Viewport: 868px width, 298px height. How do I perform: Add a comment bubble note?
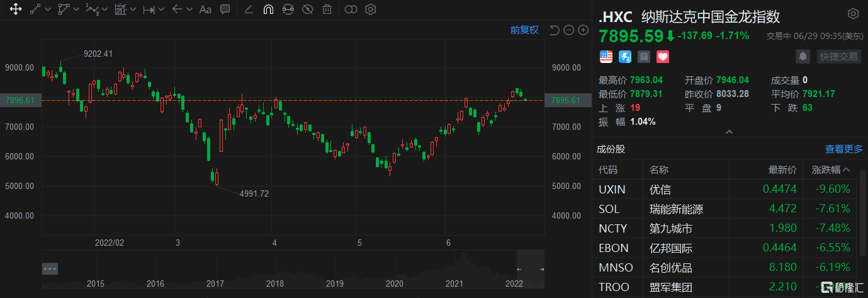[225, 9]
